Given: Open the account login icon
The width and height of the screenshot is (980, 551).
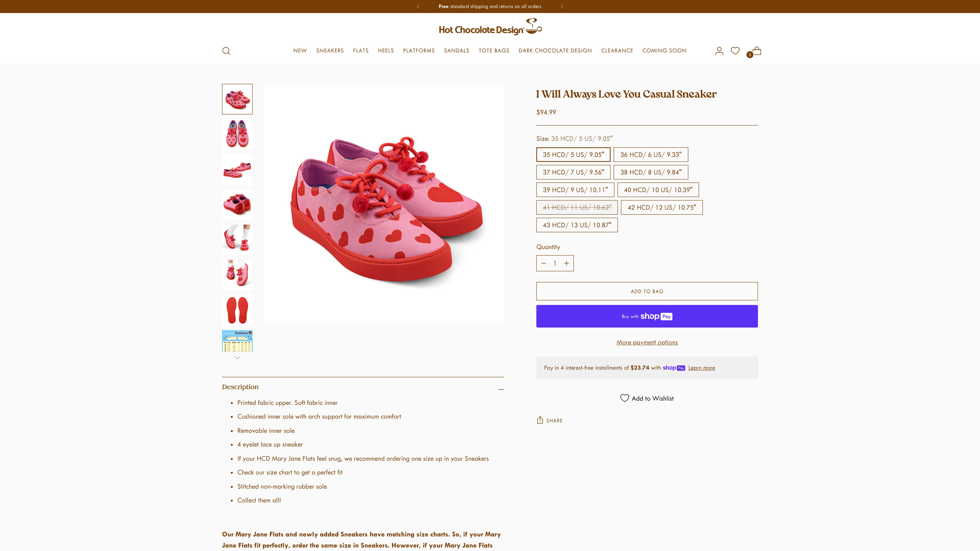Looking at the screenshot, I should [x=719, y=51].
